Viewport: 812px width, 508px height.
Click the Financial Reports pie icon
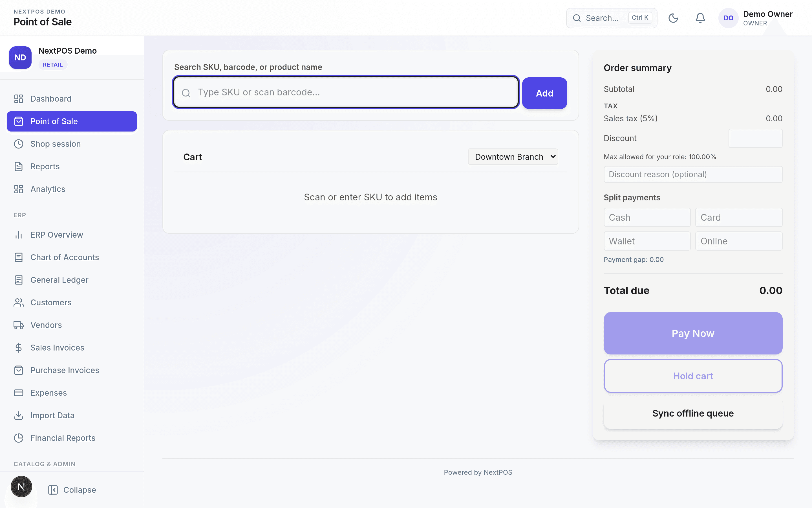pyautogui.click(x=18, y=438)
